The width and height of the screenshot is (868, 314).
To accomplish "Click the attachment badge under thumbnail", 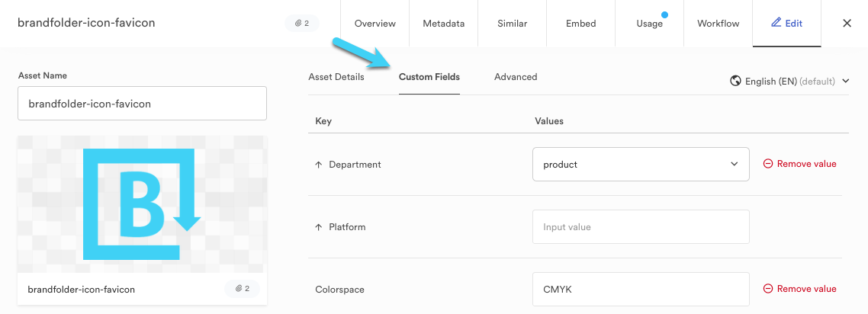I will pyautogui.click(x=242, y=289).
